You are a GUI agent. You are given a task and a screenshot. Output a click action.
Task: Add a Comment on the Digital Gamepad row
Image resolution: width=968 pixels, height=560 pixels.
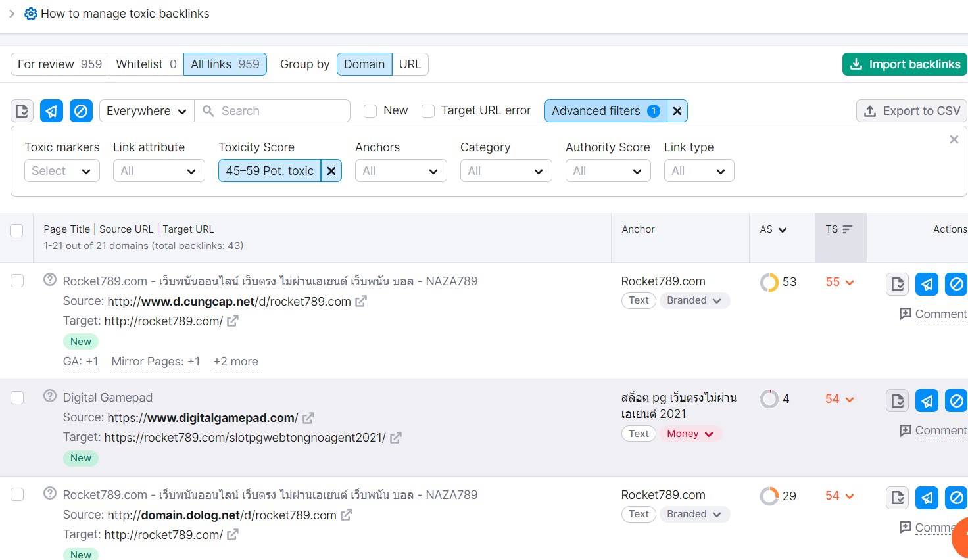click(x=933, y=431)
